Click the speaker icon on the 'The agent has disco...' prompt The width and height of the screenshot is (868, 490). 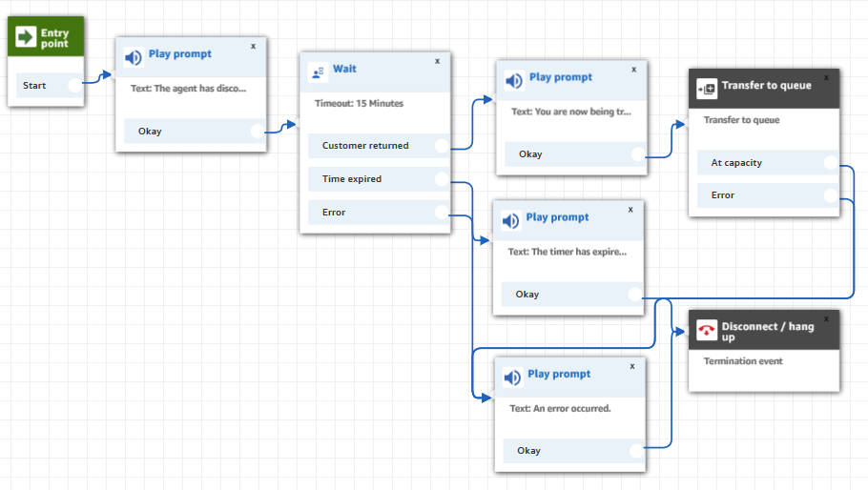pos(134,57)
